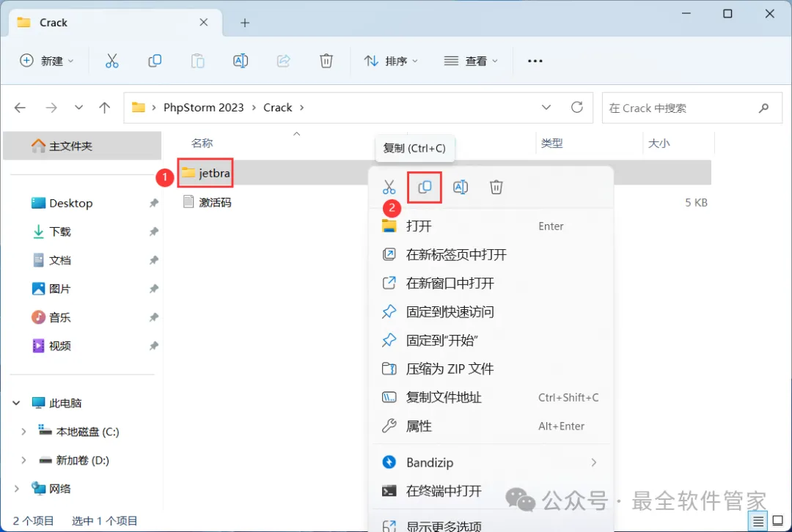
Task: Choose 打开 in the context menu
Action: click(491, 226)
